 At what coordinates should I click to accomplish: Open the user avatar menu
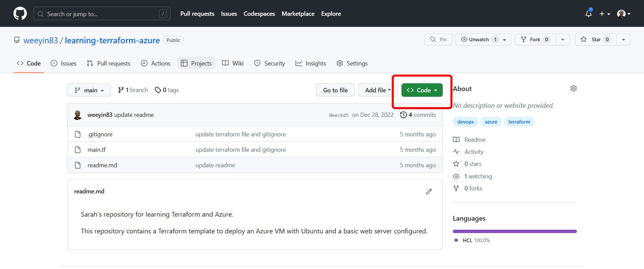624,14
